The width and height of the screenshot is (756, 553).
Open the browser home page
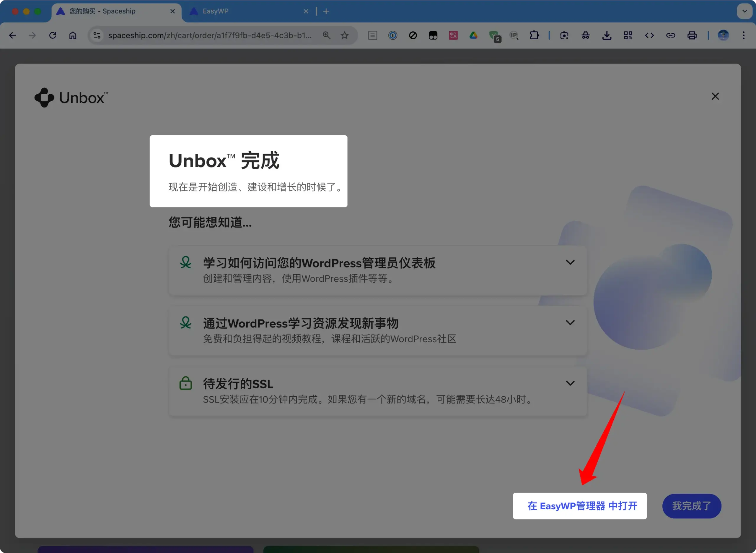tap(73, 35)
